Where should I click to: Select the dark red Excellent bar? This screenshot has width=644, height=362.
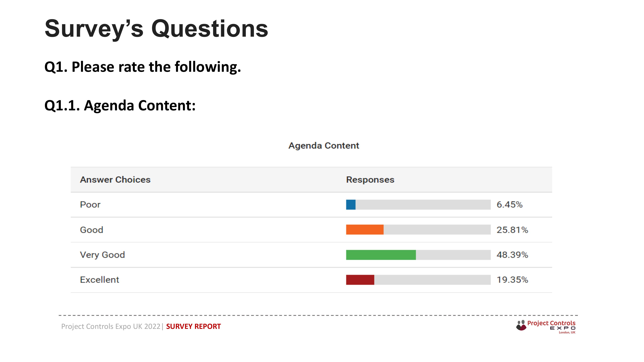pos(360,280)
